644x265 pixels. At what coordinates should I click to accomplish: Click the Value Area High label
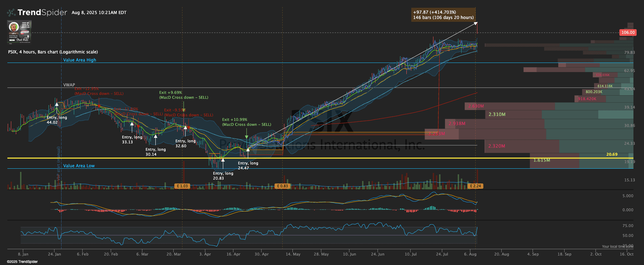[x=79, y=60]
